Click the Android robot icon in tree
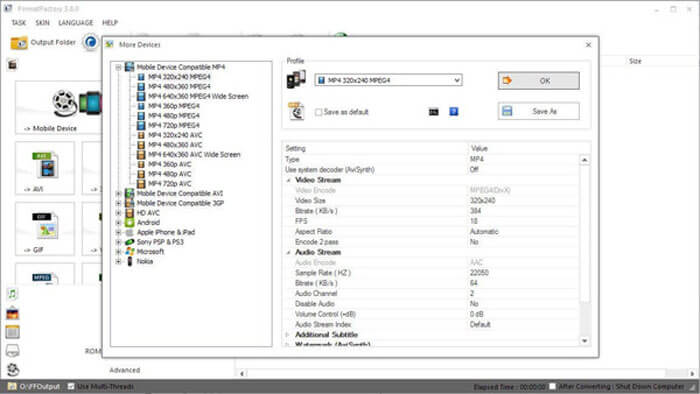This screenshot has width=700, height=394. click(129, 222)
